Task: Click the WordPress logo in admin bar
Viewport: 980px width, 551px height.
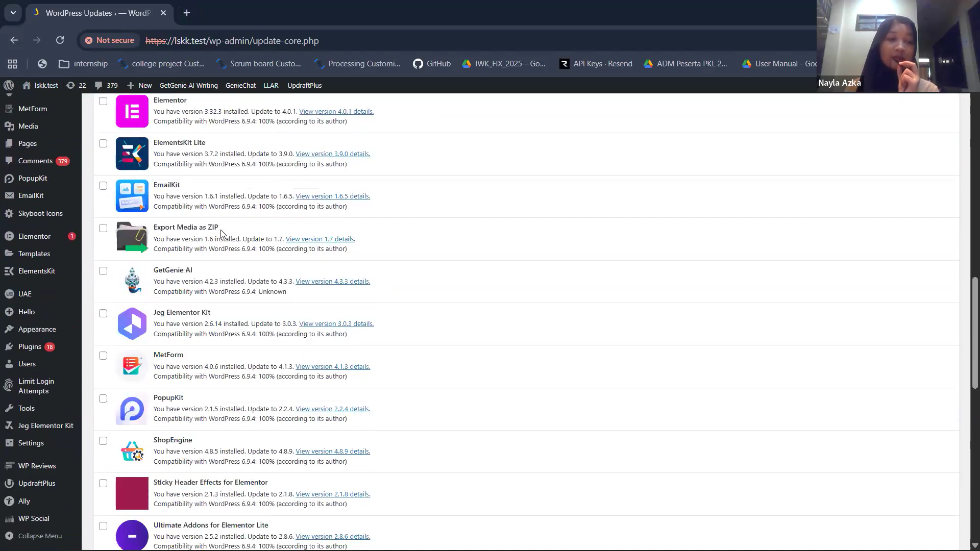Action: [x=9, y=85]
